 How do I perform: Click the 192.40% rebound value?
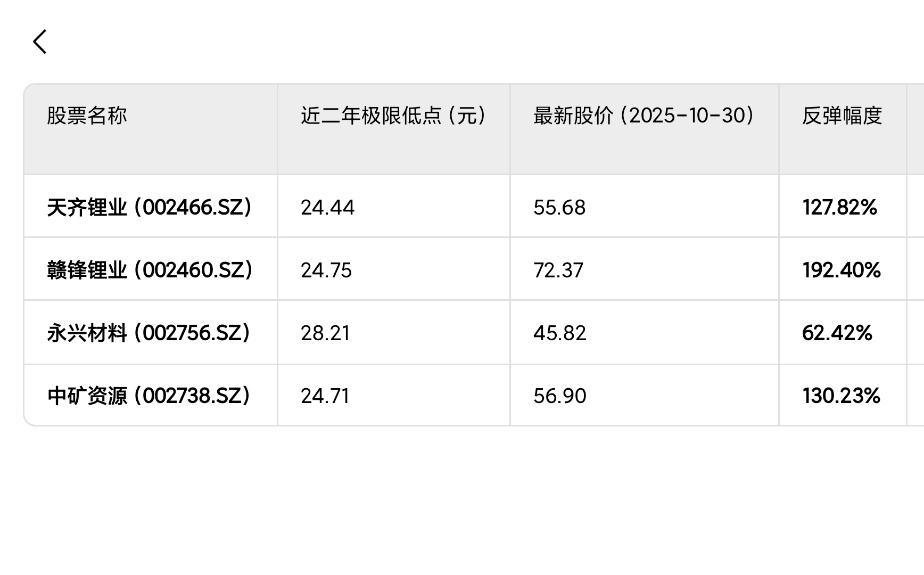(x=841, y=270)
